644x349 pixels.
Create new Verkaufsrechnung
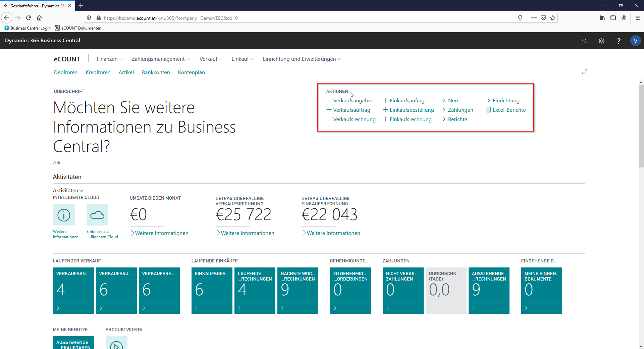click(351, 119)
